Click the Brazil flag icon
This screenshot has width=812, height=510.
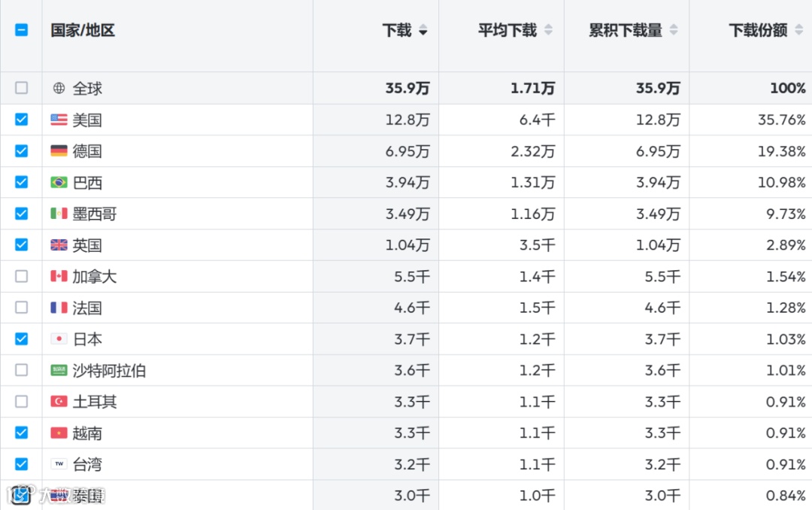coord(59,183)
